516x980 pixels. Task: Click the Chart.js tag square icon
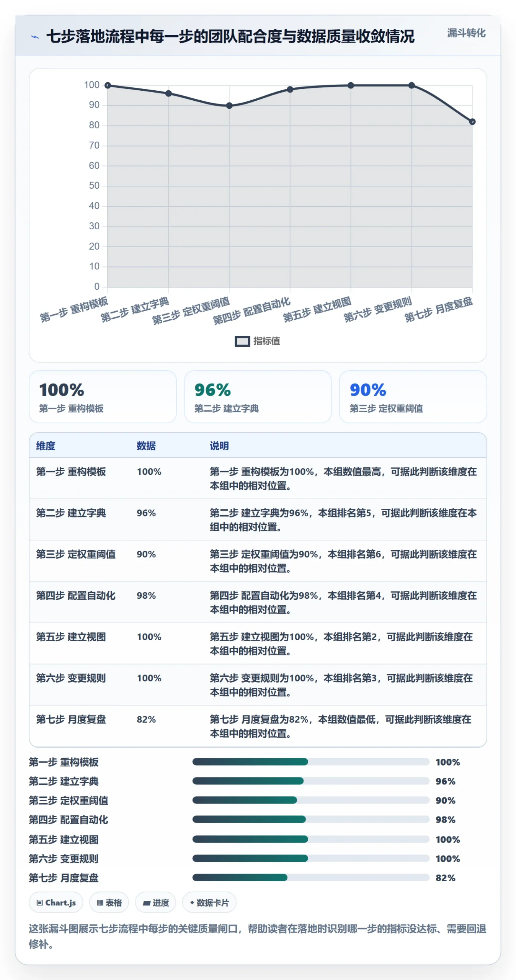click(39, 903)
